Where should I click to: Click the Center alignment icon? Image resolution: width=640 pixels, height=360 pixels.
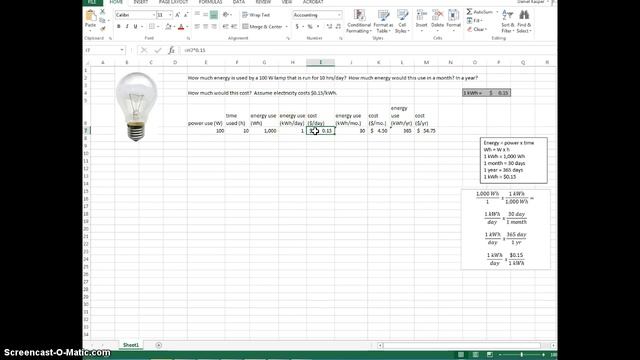(x=205, y=27)
